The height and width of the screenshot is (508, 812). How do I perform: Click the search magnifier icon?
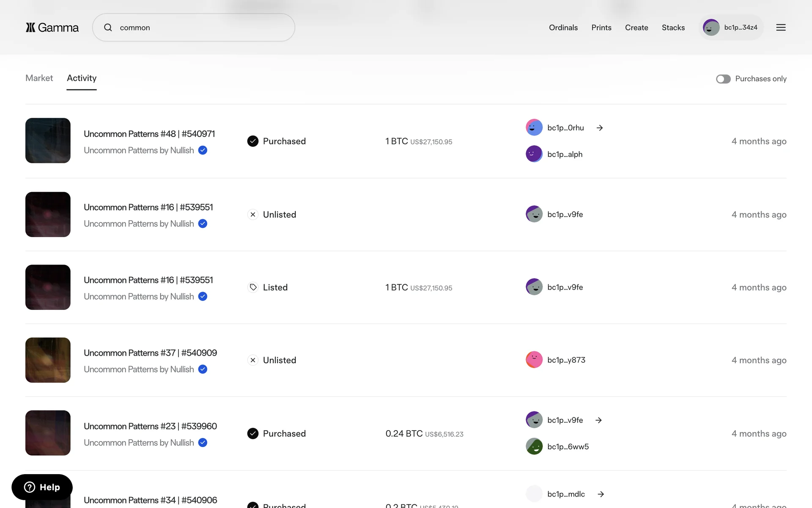(108, 28)
